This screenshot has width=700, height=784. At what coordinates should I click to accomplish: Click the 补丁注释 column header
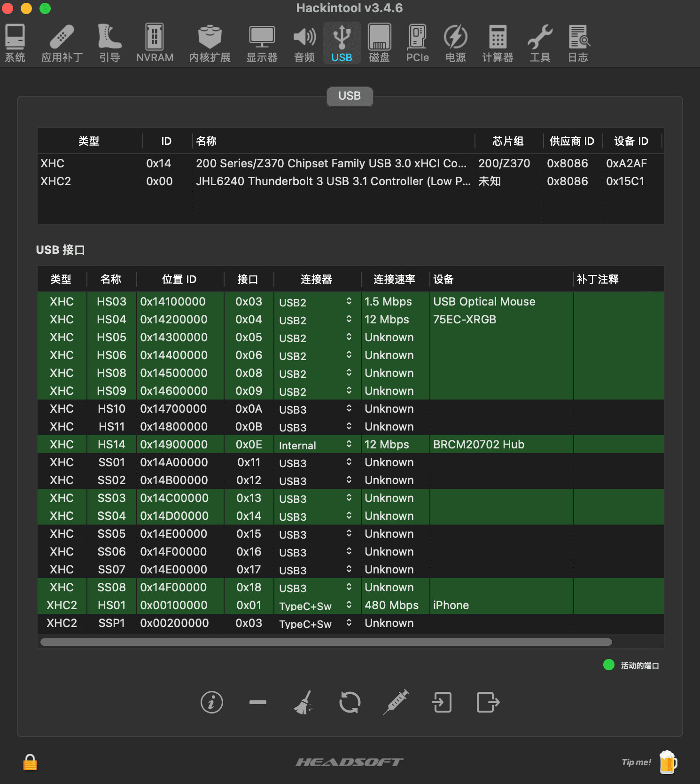tap(618, 279)
